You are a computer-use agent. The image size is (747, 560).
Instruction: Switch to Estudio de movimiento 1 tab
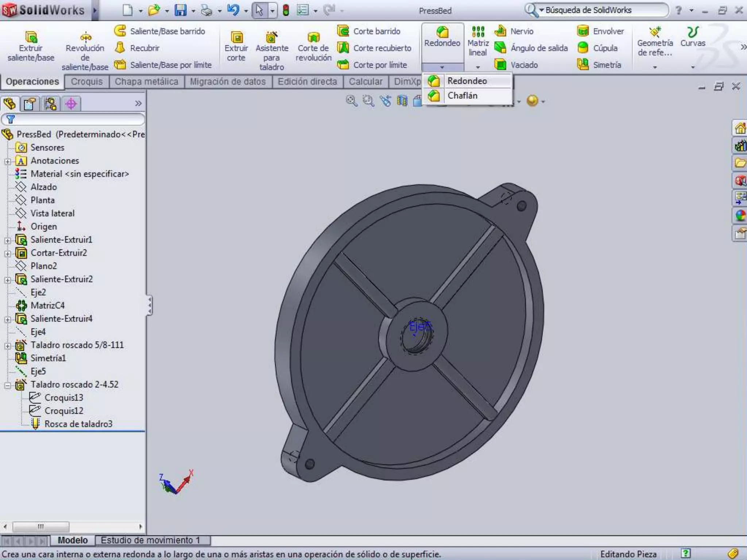[x=150, y=540]
